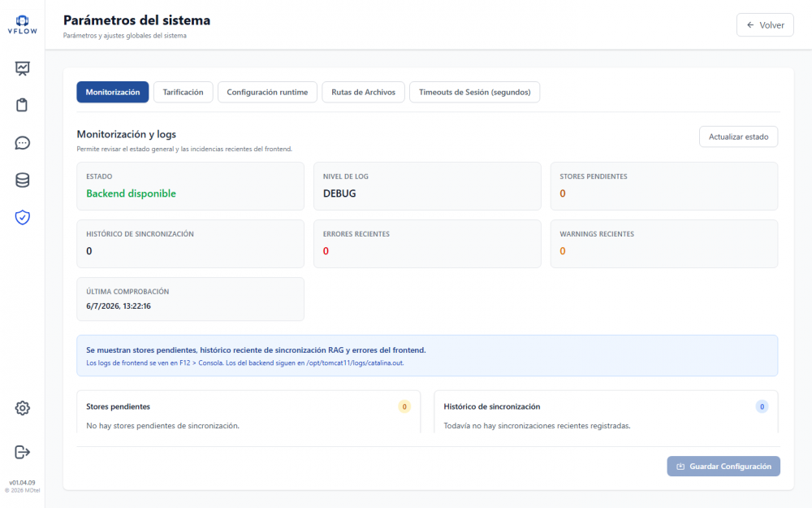Screen dimensions: 812x508
Task: Open the dashboard chart icon in sidebar
Action: [x=22, y=68]
